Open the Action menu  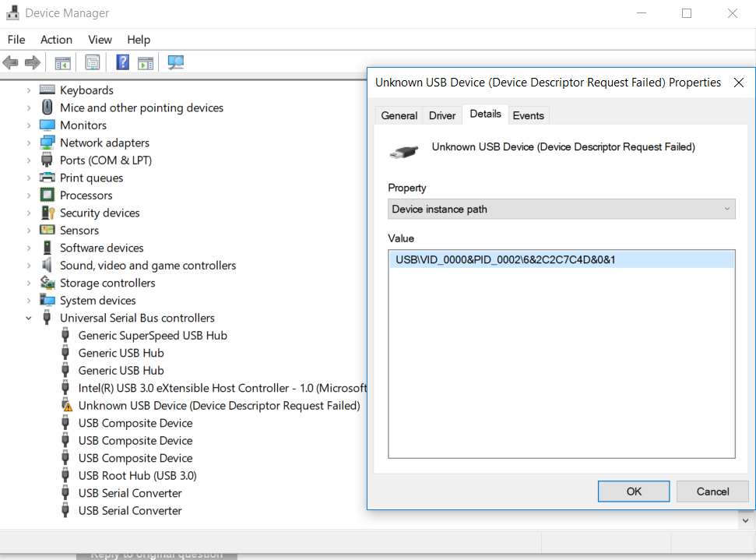tap(56, 40)
